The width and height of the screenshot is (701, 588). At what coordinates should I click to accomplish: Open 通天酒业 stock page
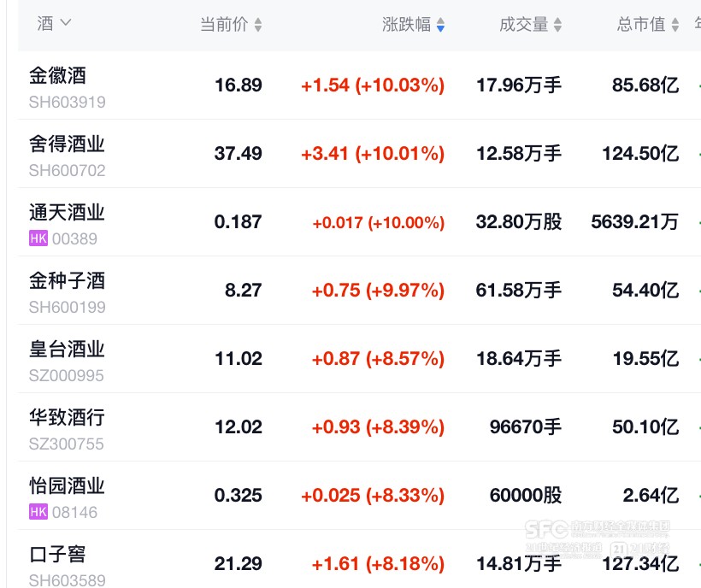(67, 212)
